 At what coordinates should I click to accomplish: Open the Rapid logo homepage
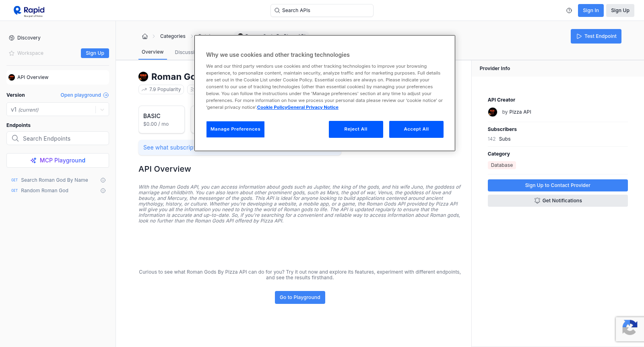pyautogui.click(x=29, y=11)
